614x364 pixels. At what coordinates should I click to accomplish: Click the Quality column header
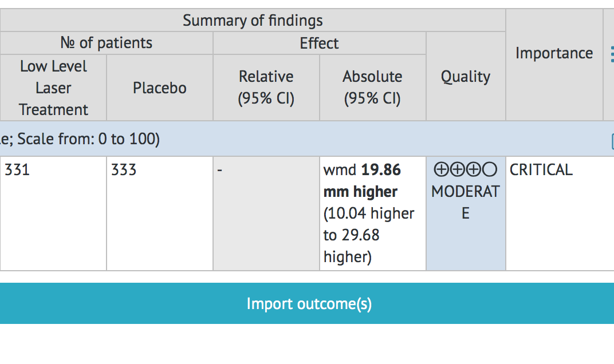click(x=465, y=77)
